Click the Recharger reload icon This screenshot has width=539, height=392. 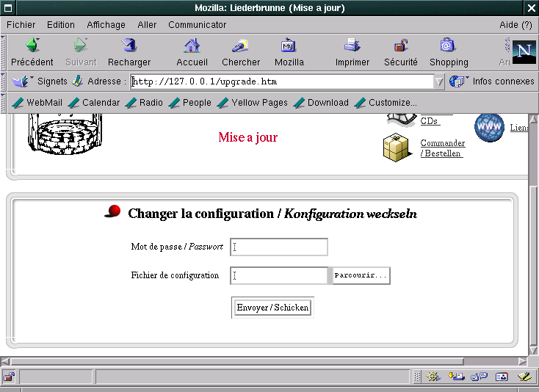point(129,46)
